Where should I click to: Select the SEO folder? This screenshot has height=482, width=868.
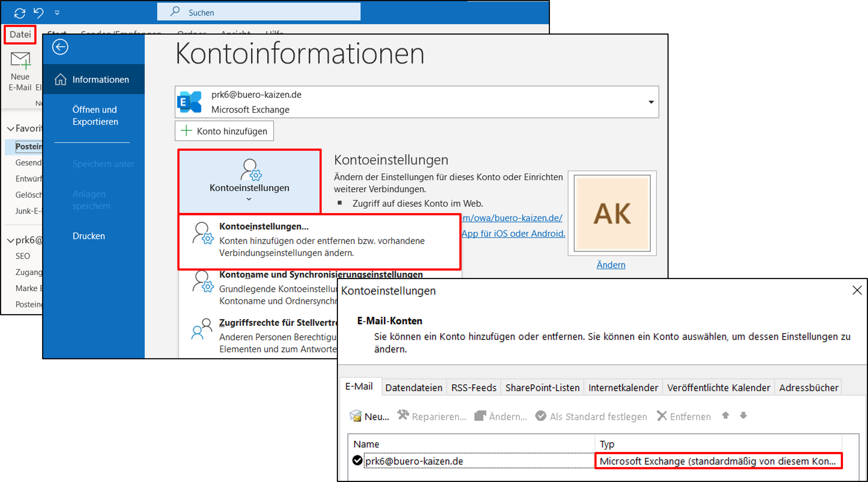(x=23, y=256)
